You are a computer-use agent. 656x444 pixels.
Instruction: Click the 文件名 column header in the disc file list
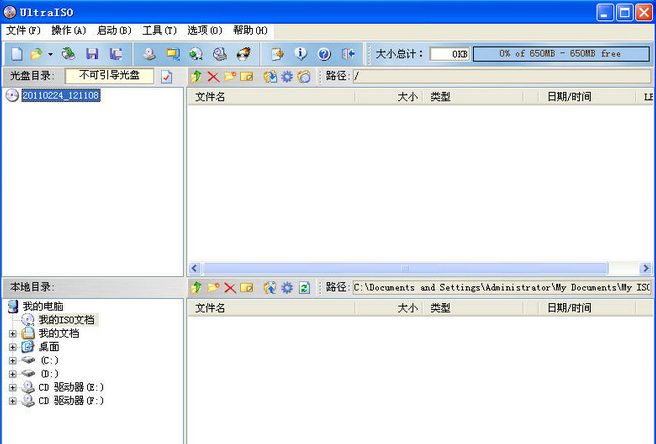click(x=210, y=97)
